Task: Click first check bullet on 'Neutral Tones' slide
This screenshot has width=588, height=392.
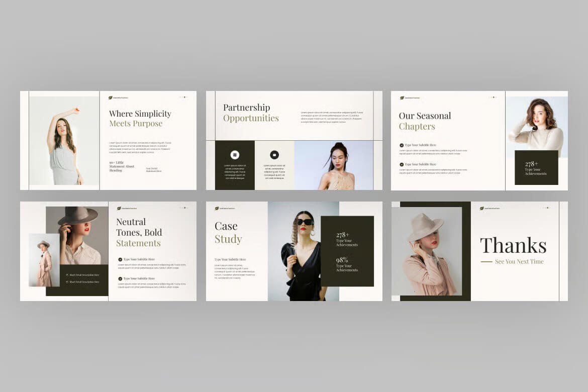Action: tap(120, 259)
